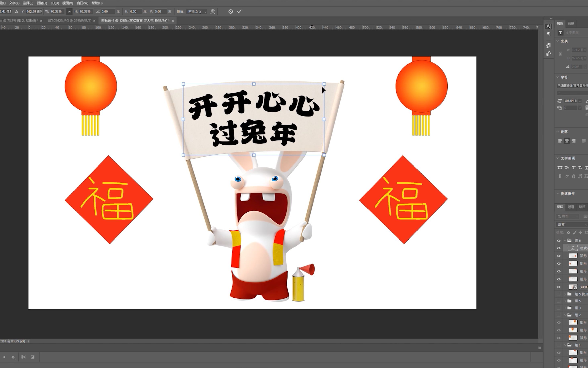Collapse the 组 6 group arrow
Viewport: 588px width, 368px height.
[565, 241]
